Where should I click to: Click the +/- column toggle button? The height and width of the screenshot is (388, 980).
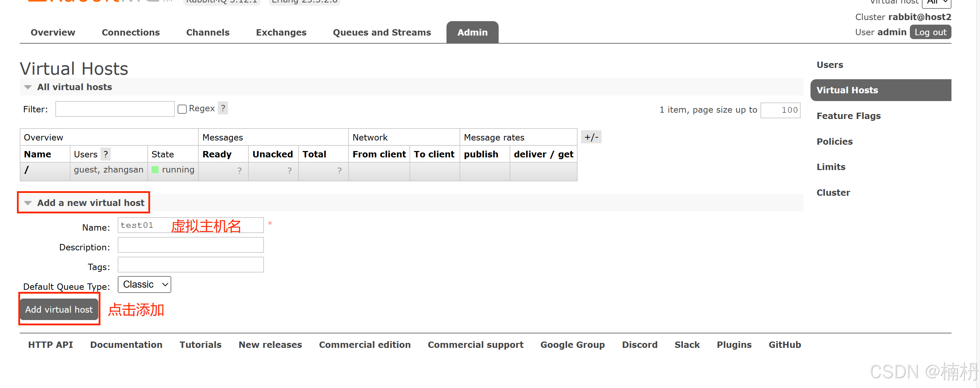tap(591, 137)
